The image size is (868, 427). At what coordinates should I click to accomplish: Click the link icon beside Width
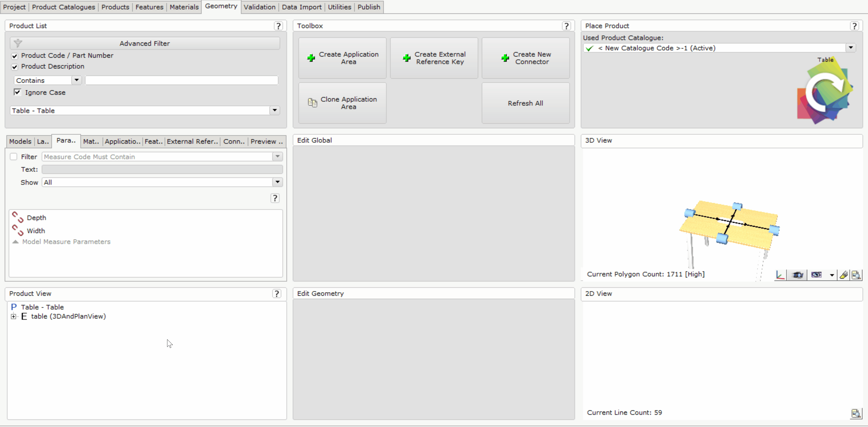point(18,230)
